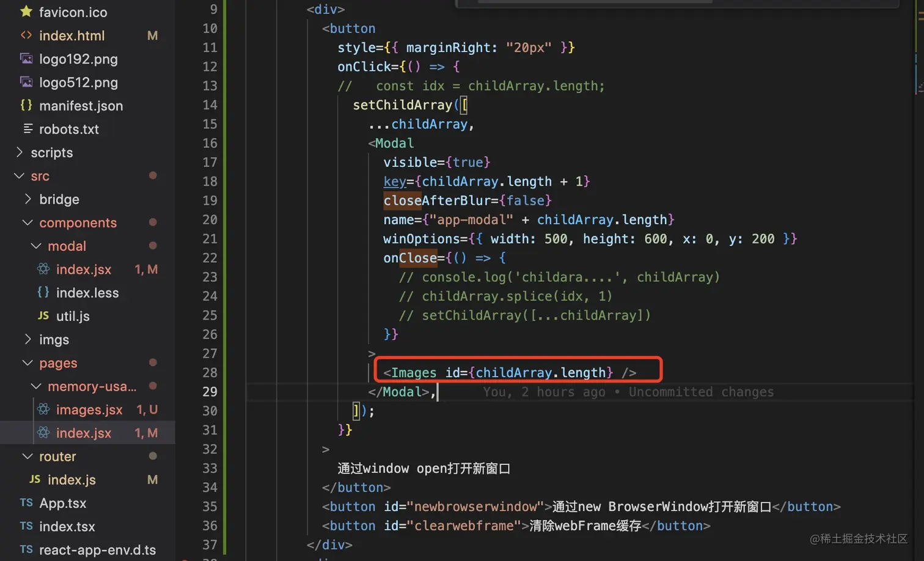The image size is (924, 561).
Task: Click the image icon beside logo512.png
Action: pyautogui.click(x=26, y=82)
